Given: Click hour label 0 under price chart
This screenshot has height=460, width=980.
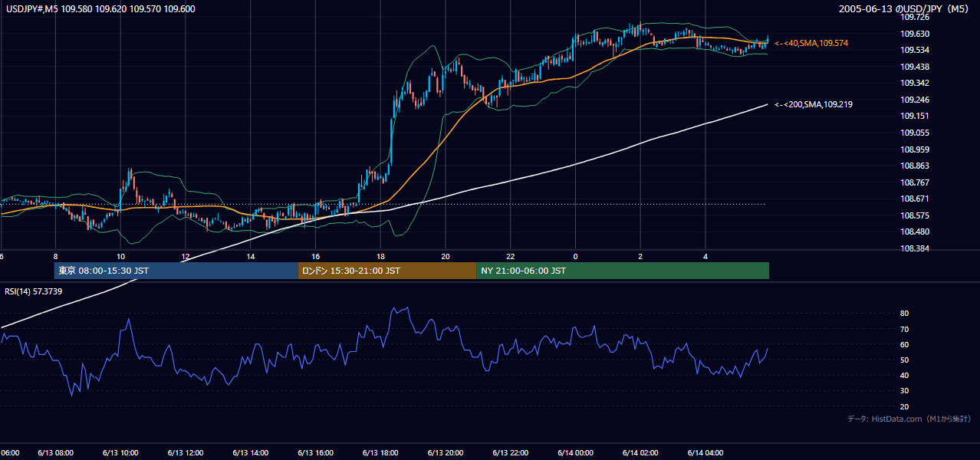Looking at the screenshot, I should tap(575, 256).
